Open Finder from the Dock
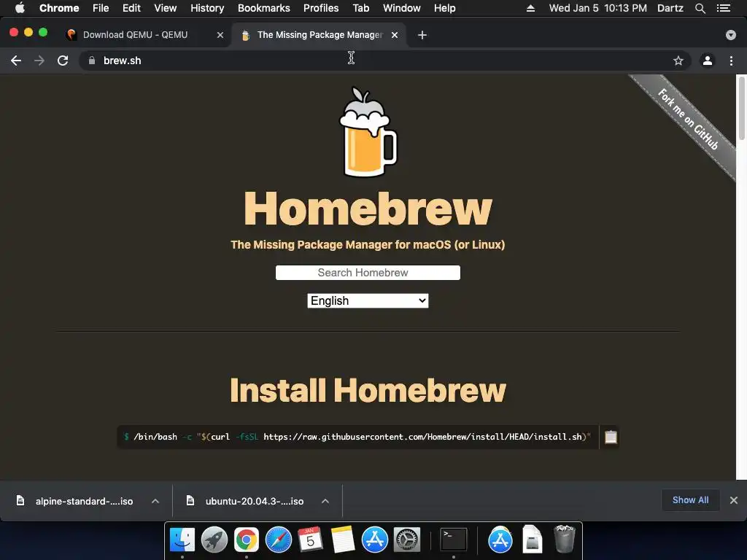The image size is (747, 560). [x=182, y=540]
